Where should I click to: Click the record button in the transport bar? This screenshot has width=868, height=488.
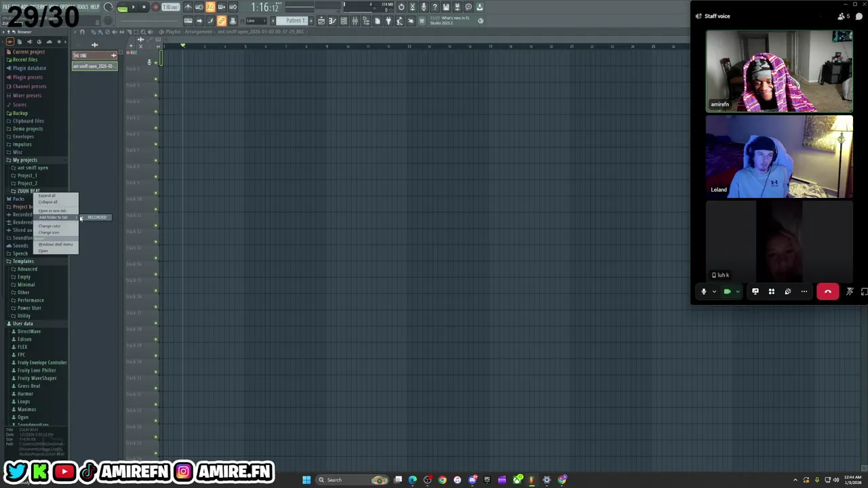(155, 7)
